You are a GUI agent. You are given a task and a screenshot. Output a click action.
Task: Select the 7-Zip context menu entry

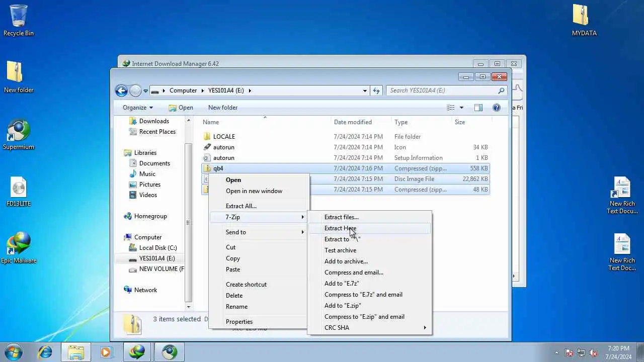tap(259, 217)
